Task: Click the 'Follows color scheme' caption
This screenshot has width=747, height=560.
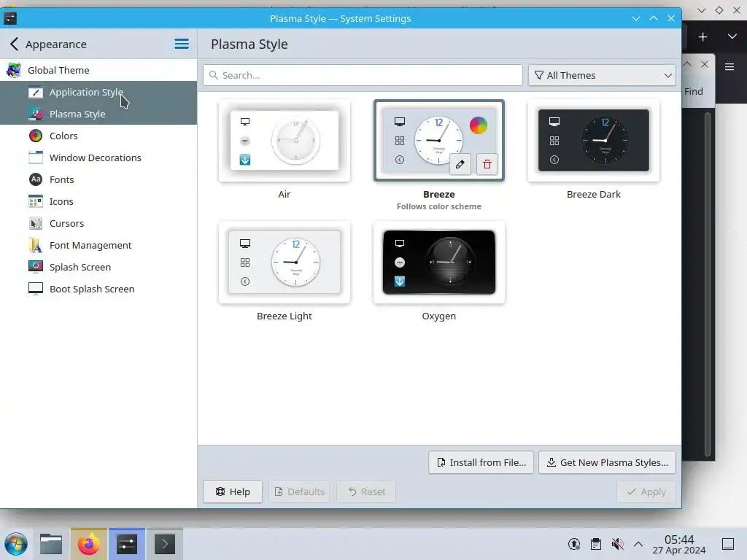Action: (x=438, y=206)
